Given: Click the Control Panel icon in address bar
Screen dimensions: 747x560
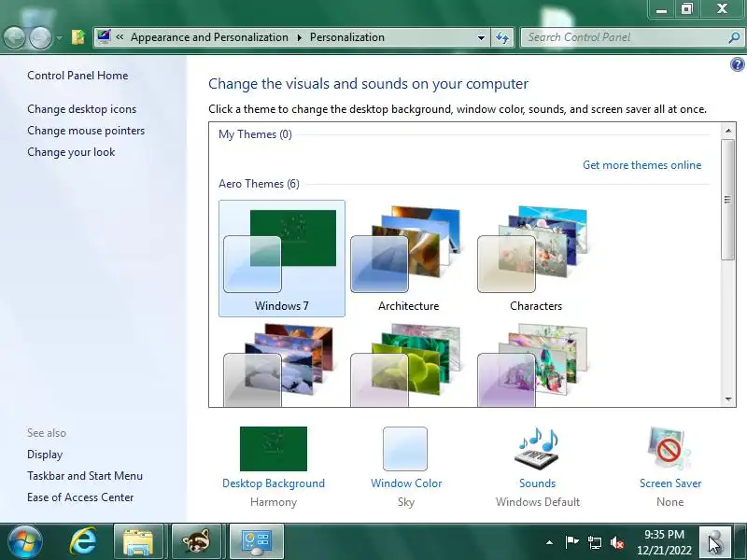Looking at the screenshot, I should pos(104,36).
